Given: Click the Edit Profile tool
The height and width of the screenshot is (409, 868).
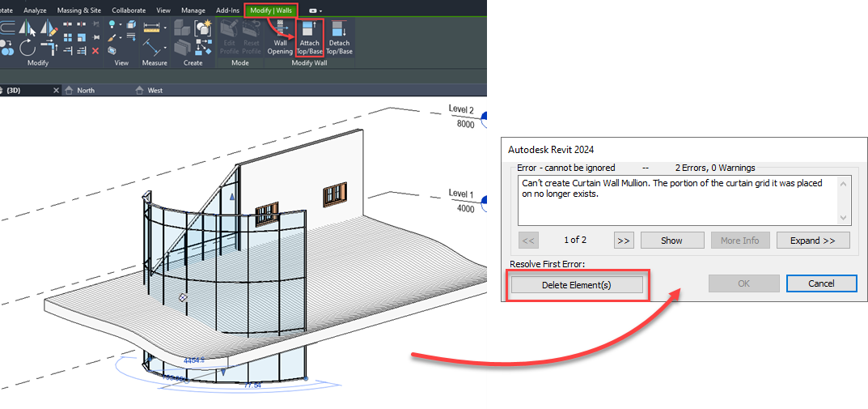Looking at the screenshot, I should pos(229,37).
